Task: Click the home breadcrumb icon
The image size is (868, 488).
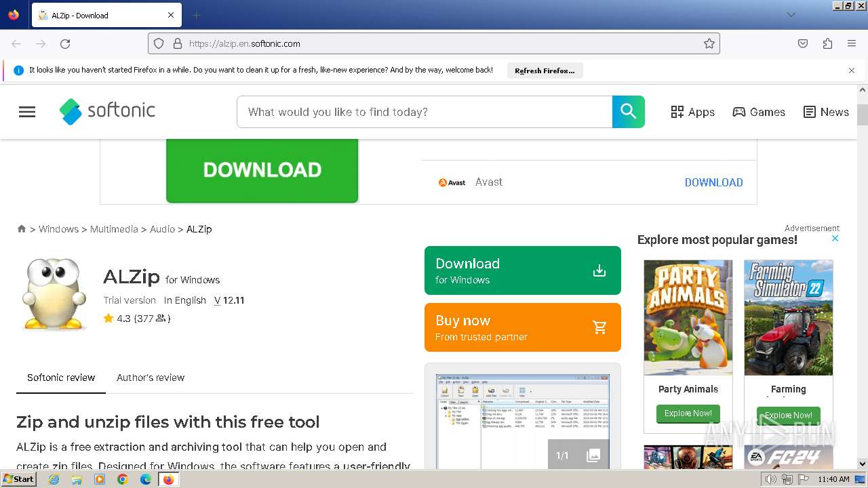Action: pos(22,229)
